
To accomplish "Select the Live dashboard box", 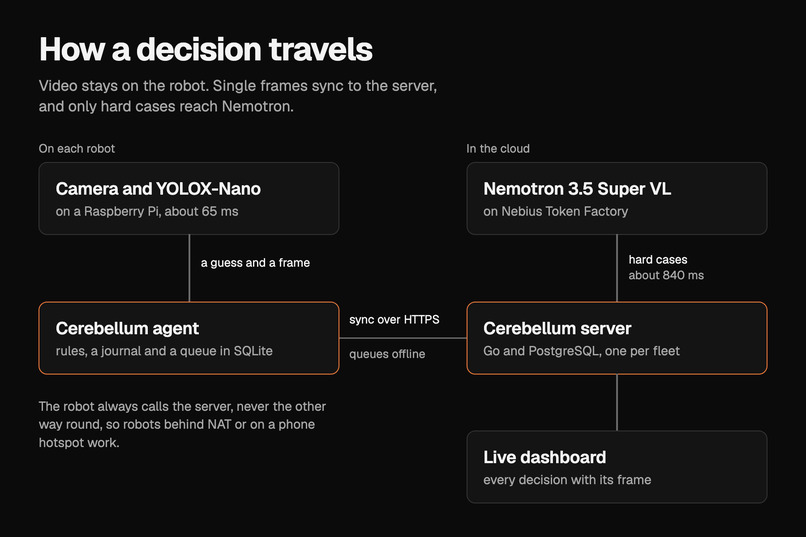I will tap(617, 467).
